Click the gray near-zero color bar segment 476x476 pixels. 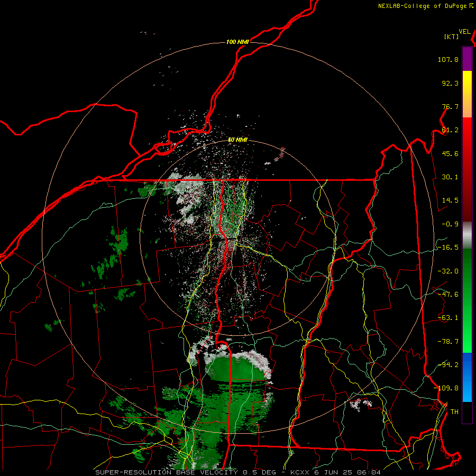pyautogui.click(x=467, y=235)
